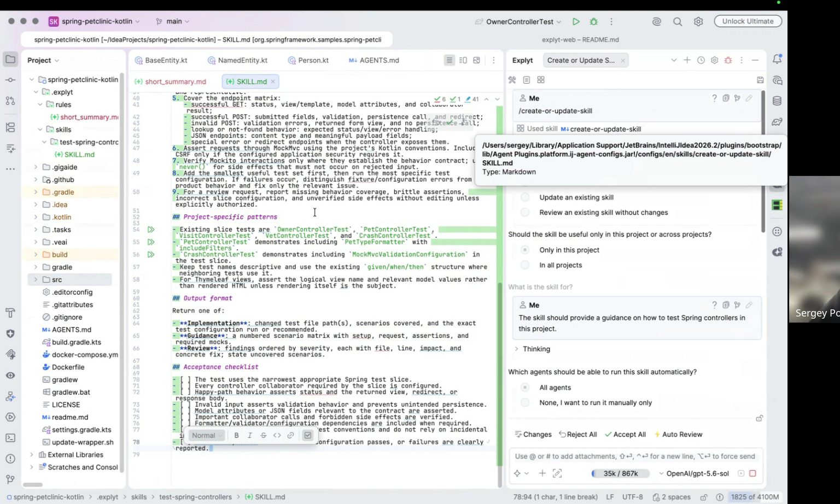
Task: Switch to the BaseEntity.kt tab
Action: tap(161, 60)
